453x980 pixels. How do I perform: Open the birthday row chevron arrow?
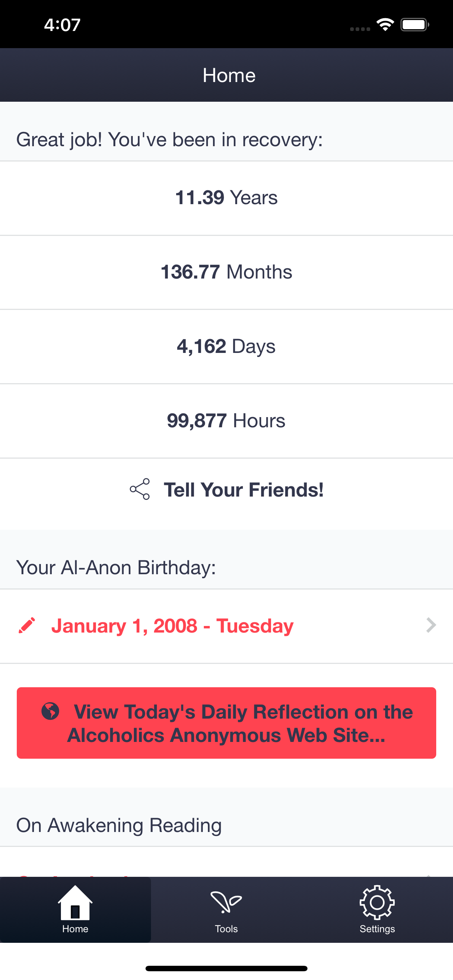[x=431, y=625]
